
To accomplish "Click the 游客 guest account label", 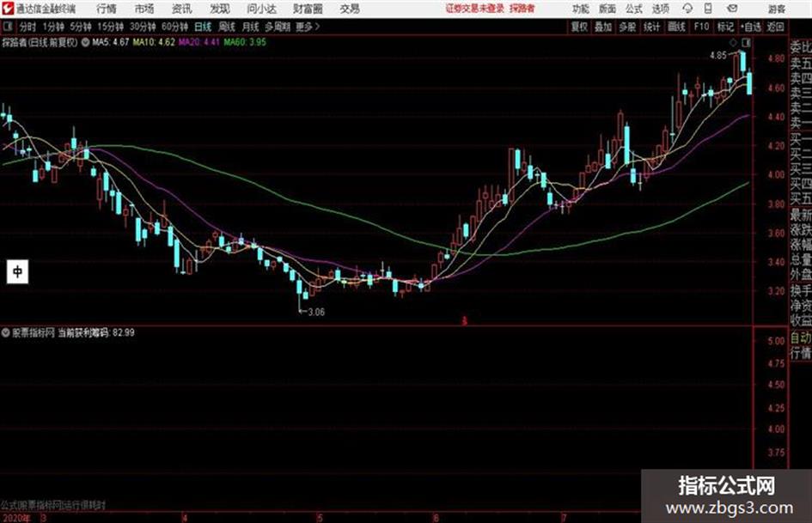I will pos(776,9).
